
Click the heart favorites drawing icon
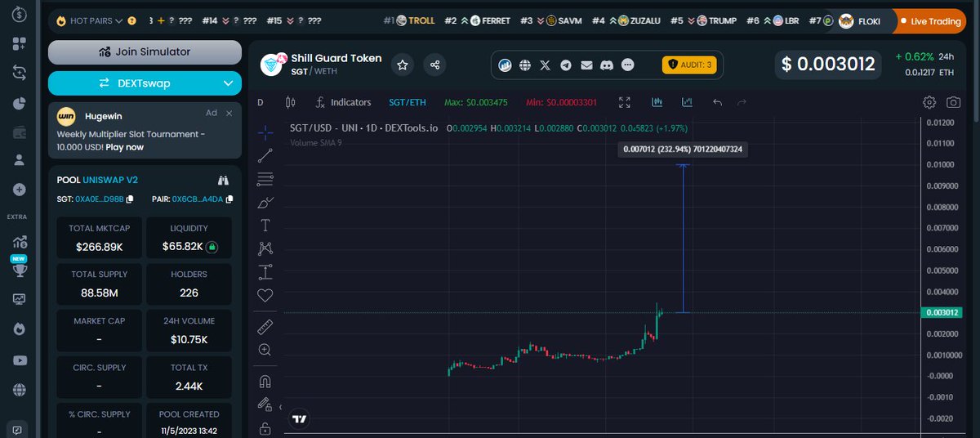tap(265, 296)
